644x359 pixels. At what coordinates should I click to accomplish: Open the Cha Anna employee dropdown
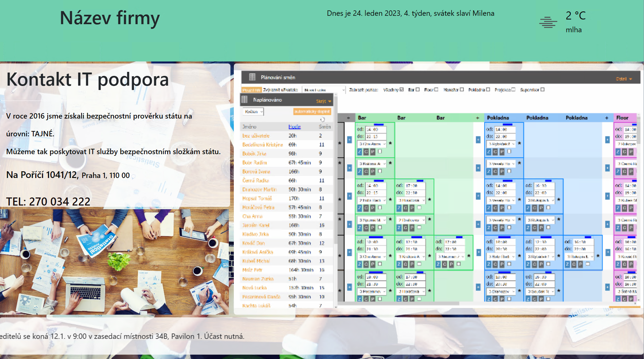click(372, 144)
